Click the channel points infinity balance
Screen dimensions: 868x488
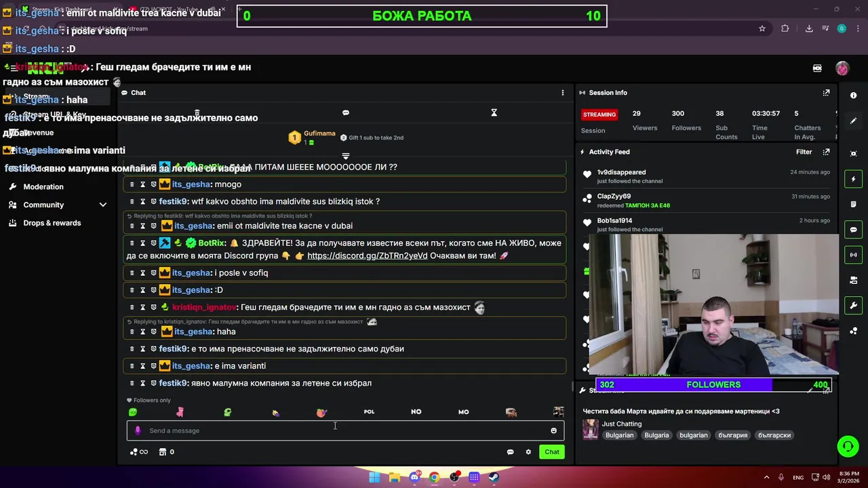tap(138, 452)
